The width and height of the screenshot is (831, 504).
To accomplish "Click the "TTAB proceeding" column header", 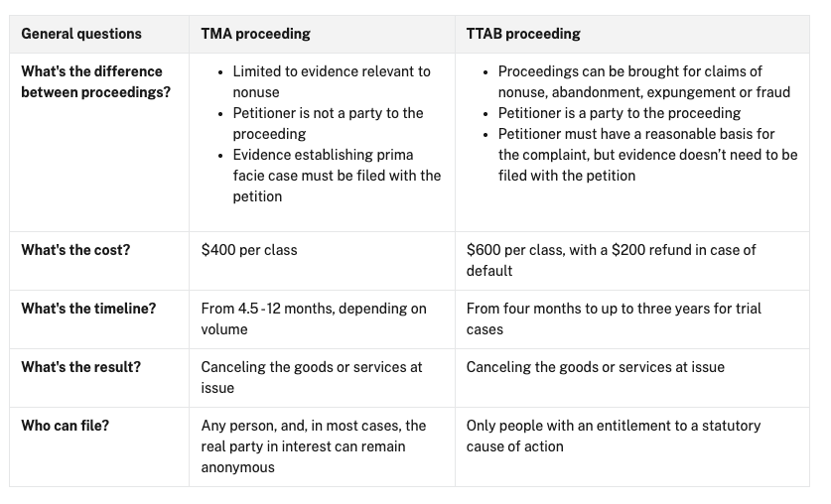I will click(x=523, y=34).
